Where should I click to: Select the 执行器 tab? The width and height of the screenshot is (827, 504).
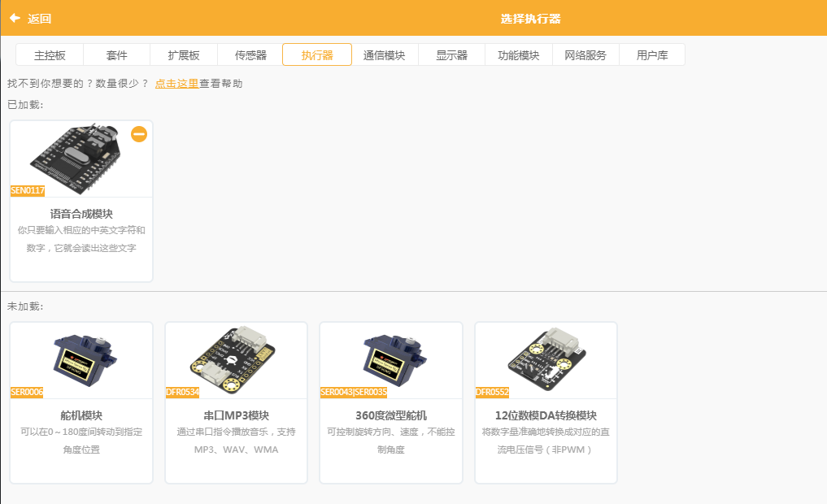[x=317, y=54]
